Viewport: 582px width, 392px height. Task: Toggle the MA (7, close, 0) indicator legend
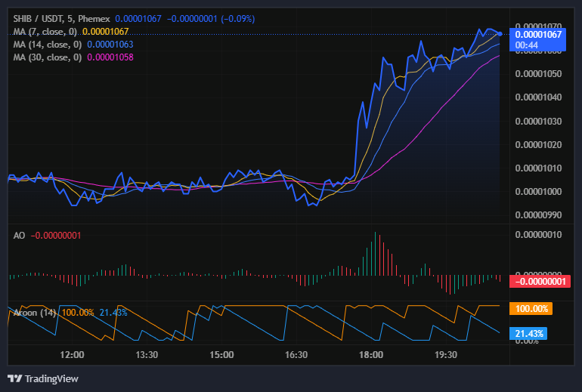46,31
